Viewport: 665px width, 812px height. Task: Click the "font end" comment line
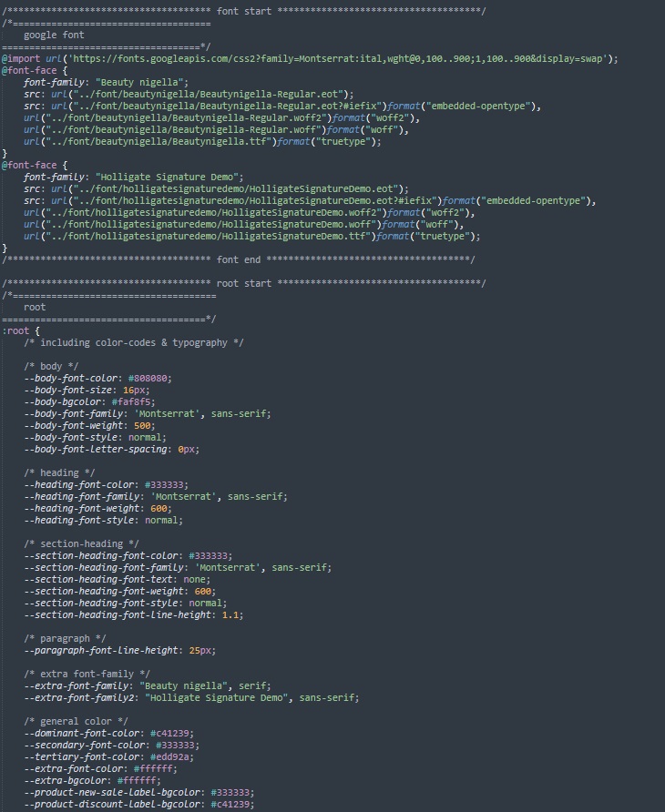point(238,259)
